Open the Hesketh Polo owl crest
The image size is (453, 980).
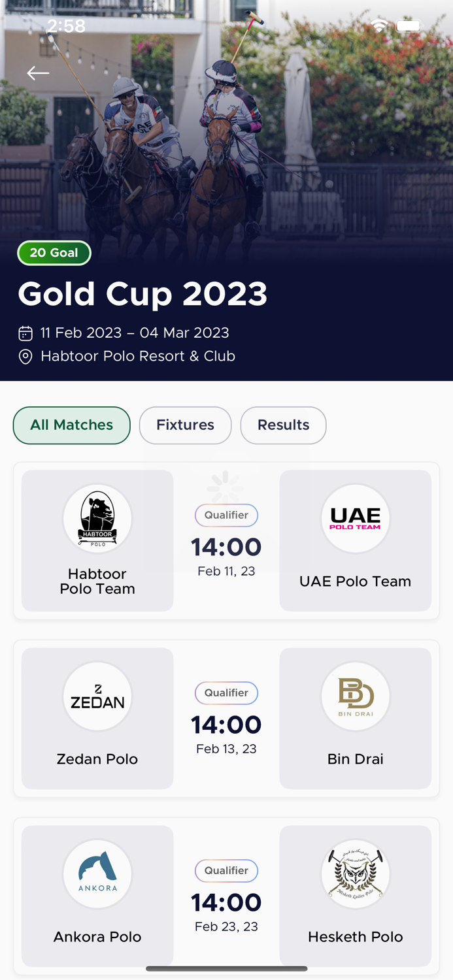pos(355,874)
